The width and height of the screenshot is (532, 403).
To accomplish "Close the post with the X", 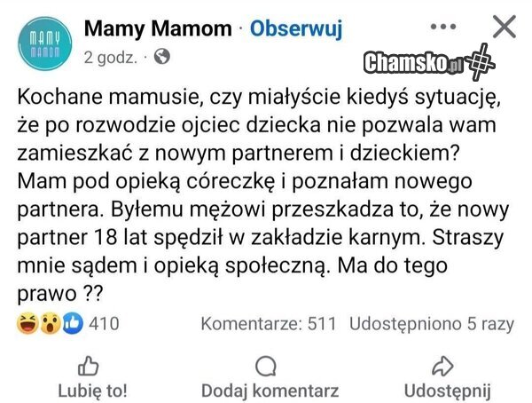I will click(504, 28).
